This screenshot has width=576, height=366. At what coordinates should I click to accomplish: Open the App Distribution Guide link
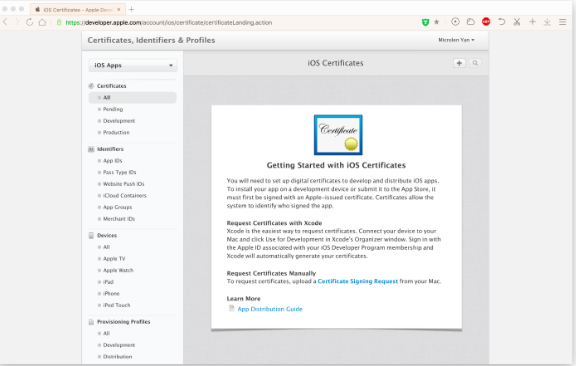(x=270, y=309)
